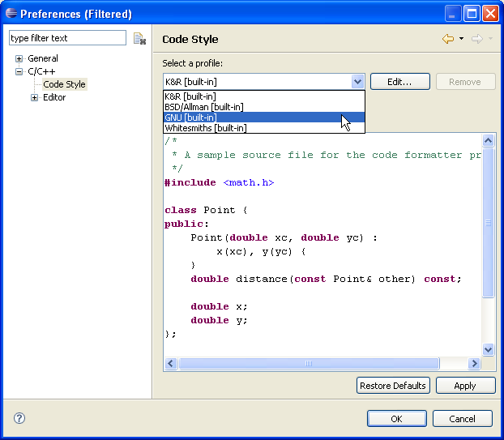Viewport: 504px width, 440px height.
Task: Select Code Style in the tree
Action: [64, 84]
